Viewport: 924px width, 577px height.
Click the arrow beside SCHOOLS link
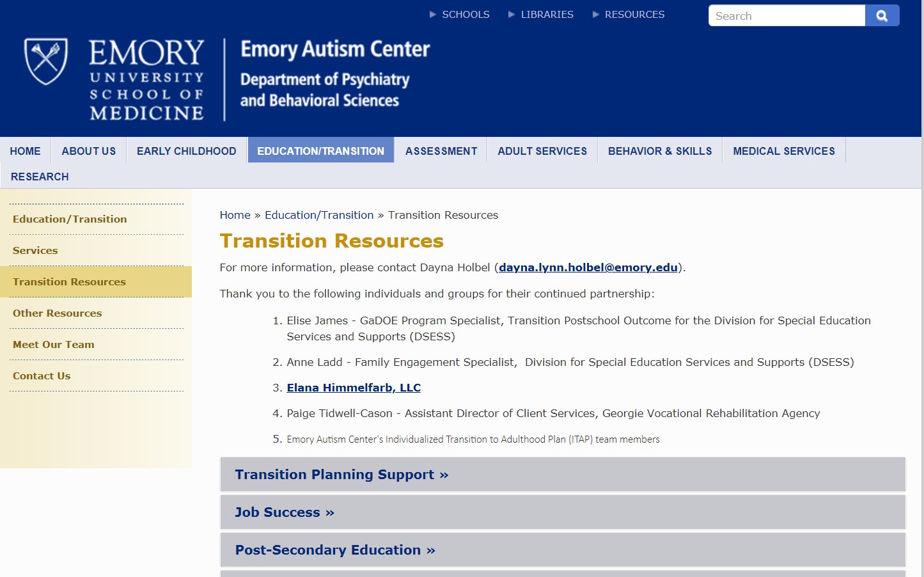tap(433, 14)
